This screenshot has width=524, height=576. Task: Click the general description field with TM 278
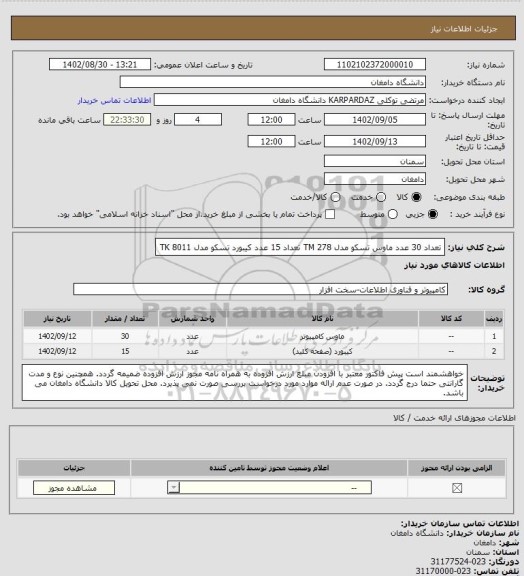(x=300, y=247)
